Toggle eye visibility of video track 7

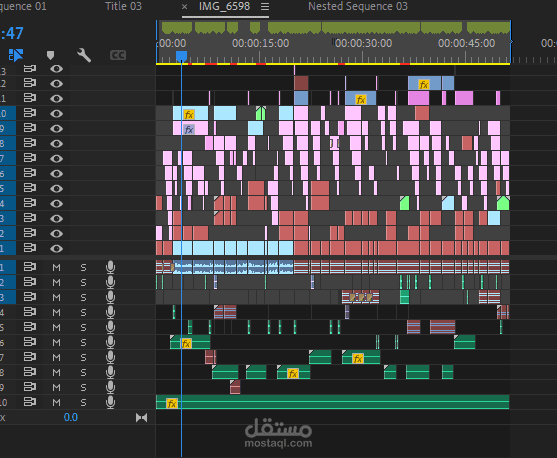pyautogui.click(x=56, y=158)
